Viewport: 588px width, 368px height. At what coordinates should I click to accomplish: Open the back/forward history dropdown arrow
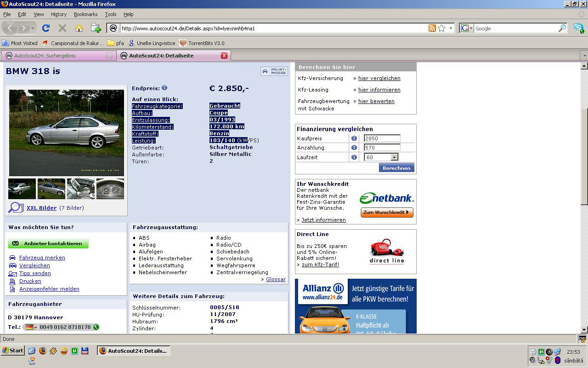[x=33, y=28]
